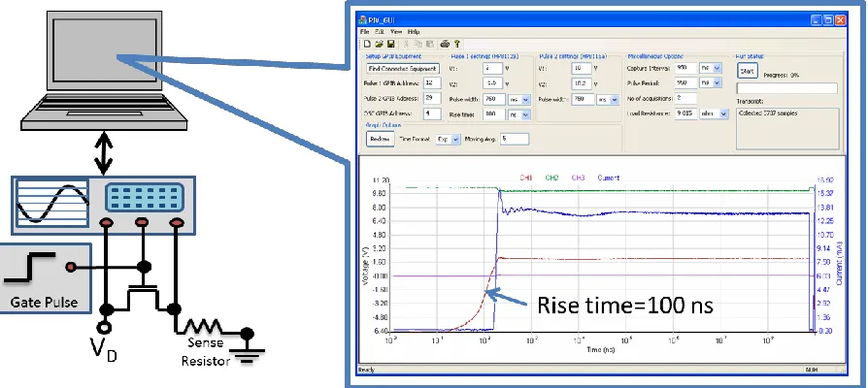Open the File menu

[365, 32]
